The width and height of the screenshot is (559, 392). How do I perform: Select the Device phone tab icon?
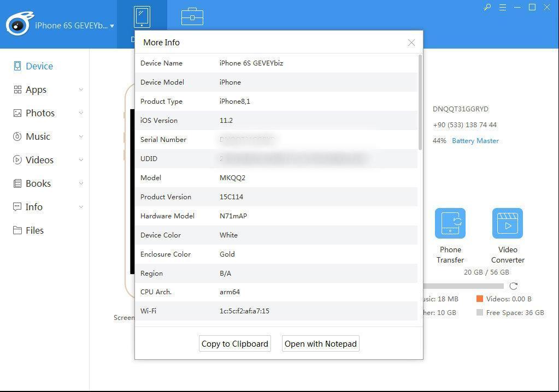pyautogui.click(x=142, y=17)
